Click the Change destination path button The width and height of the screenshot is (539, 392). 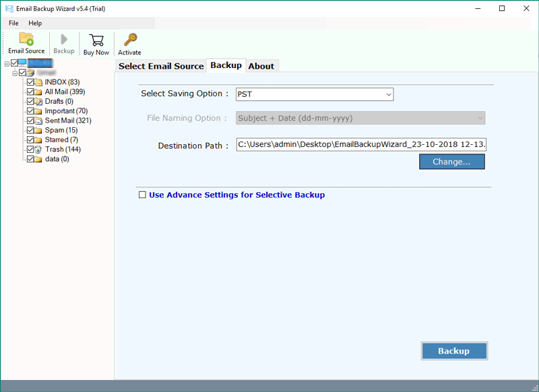point(451,162)
